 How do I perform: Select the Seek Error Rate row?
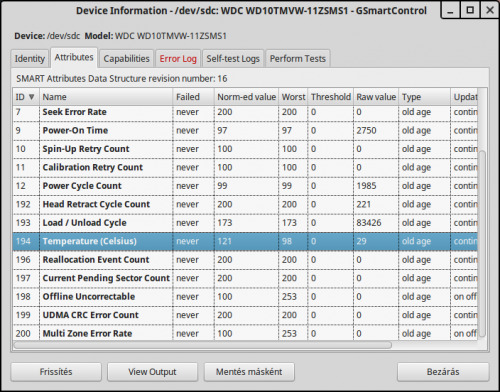pyautogui.click(x=245, y=112)
